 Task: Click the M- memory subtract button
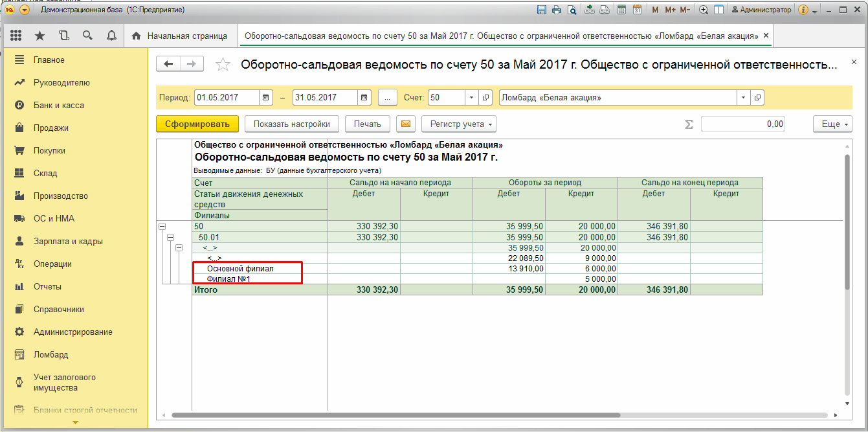pyautogui.click(x=685, y=10)
